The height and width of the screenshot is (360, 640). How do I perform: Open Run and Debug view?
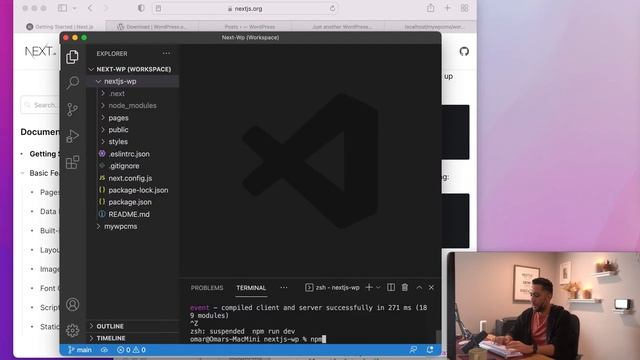click(x=73, y=136)
